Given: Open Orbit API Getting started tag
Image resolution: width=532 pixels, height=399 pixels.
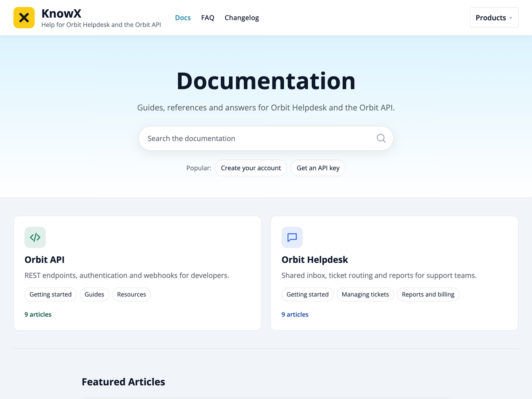Looking at the screenshot, I should 51,294.
